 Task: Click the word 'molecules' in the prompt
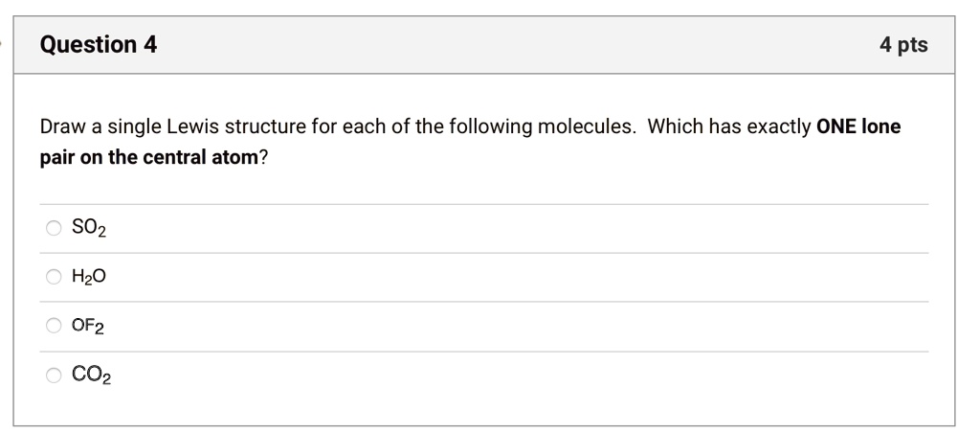(584, 126)
